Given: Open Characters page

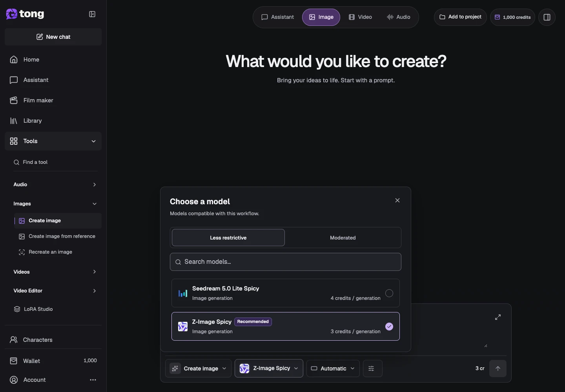Looking at the screenshot, I should pos(53,340).
